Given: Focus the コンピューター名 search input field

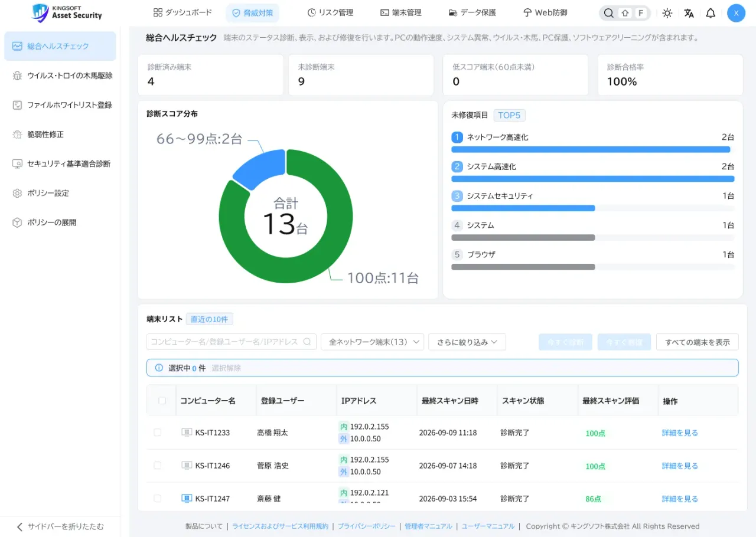Looking at the screenshot, I should (x=232, y=342).
